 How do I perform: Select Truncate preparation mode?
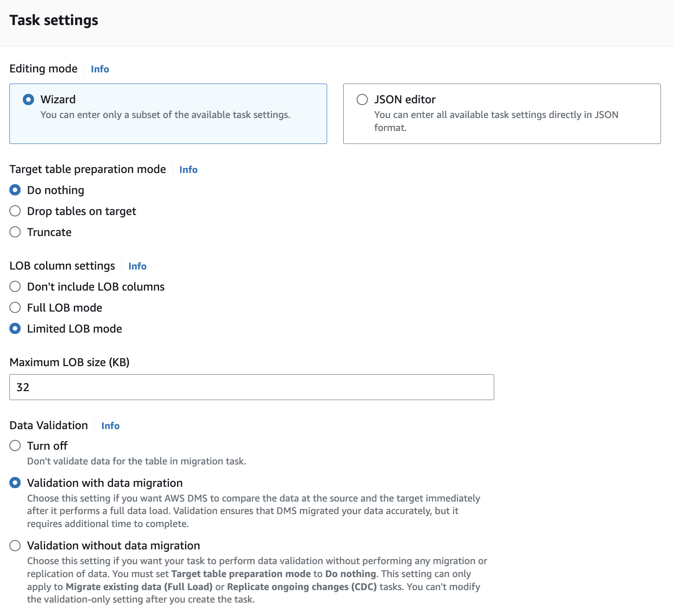[15, 232]
